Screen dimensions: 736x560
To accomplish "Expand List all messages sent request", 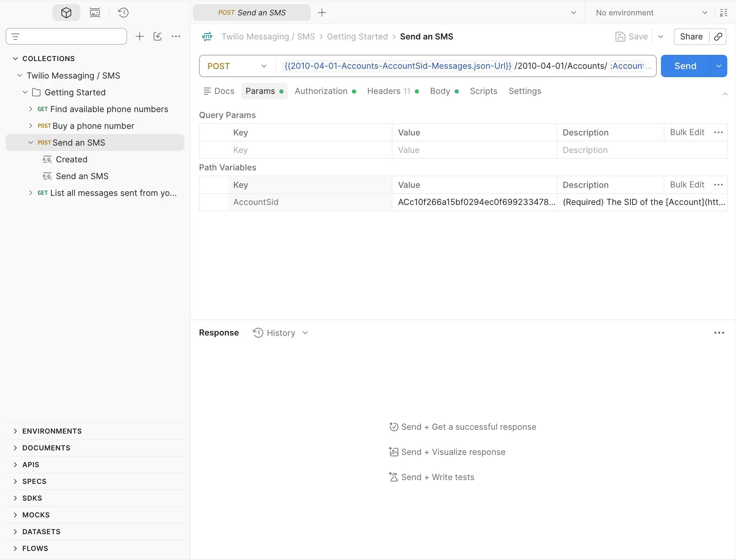I will click(31, 193).
